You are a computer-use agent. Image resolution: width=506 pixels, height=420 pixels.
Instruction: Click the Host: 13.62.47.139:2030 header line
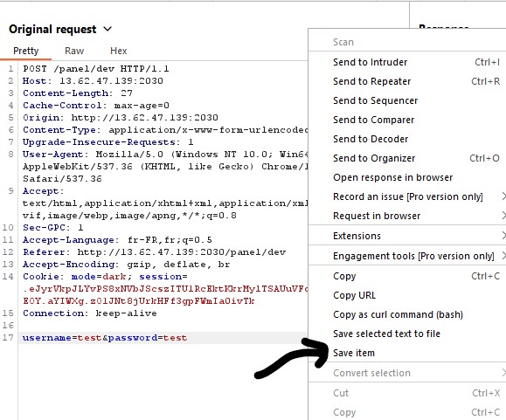coord(93,81)
